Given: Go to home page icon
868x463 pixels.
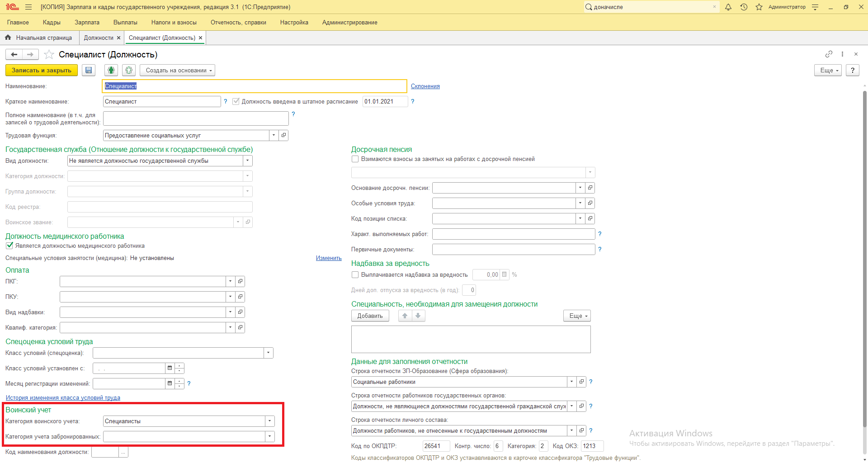Looking at the screenshot, I should click(8, 38).
